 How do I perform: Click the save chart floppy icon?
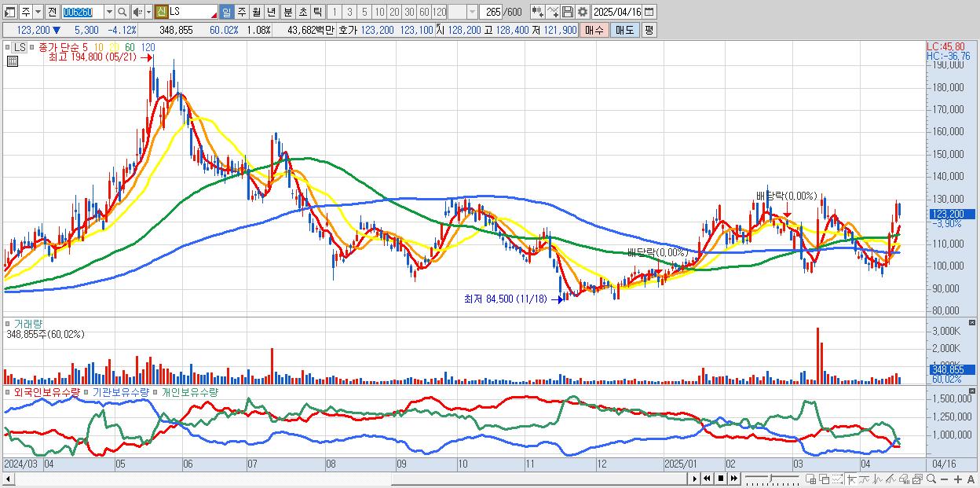pyautogui.click(x=568, y=12)
